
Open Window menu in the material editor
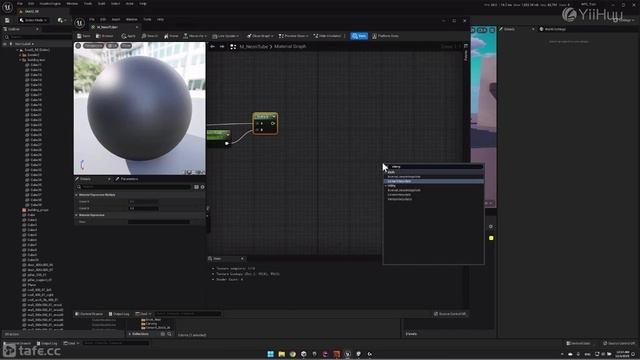click(131, 19)
